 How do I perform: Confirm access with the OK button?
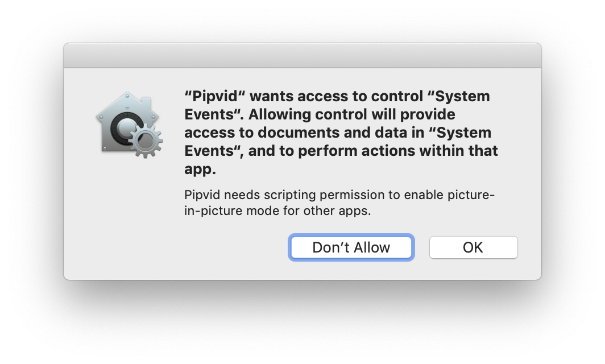point(474,247)
